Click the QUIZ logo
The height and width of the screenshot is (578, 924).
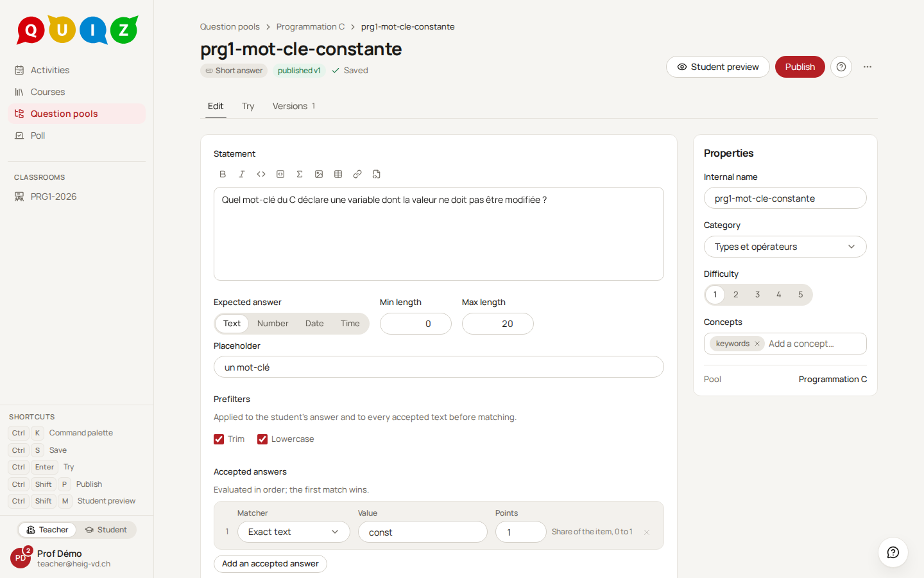pyautogui.click(x=78, y=30)
